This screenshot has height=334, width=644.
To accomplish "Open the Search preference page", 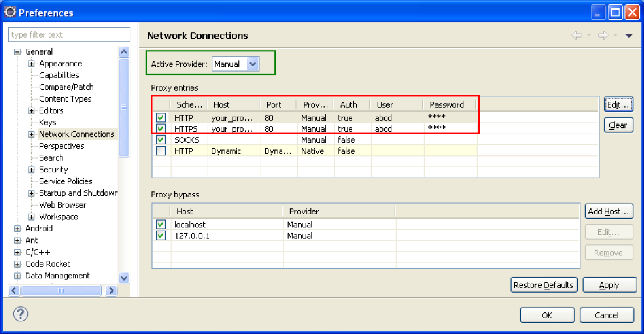I will coord(51,157).
